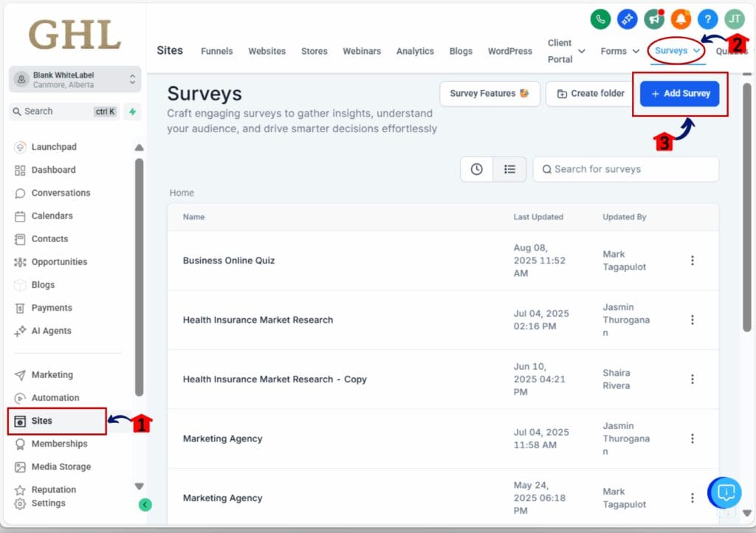
Task: Click the AI assistant sparkle icon
Action: click(x=627, y=19)
